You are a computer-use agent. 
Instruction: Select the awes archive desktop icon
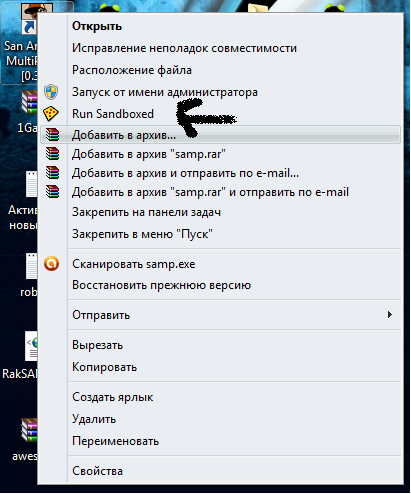[25, 440]
